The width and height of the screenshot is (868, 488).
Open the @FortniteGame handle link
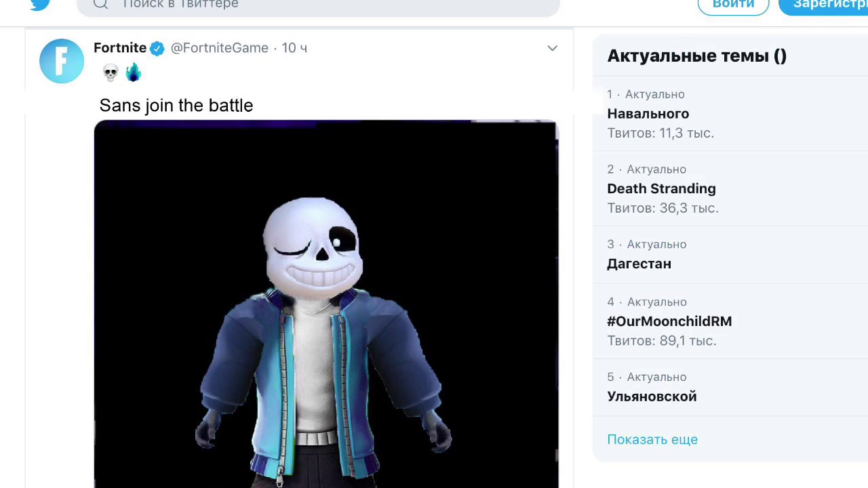[x=220, y=48]
